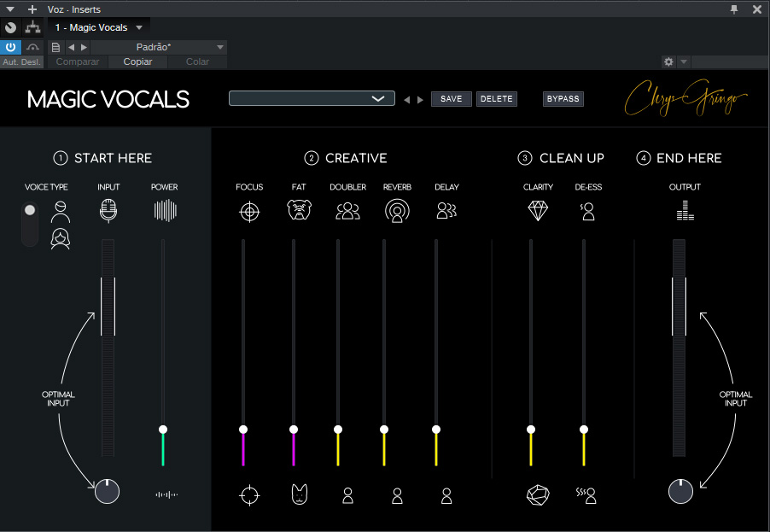Open the plugin settings gear icon
This screenshot has height=532, width=770.
point(668,61)
